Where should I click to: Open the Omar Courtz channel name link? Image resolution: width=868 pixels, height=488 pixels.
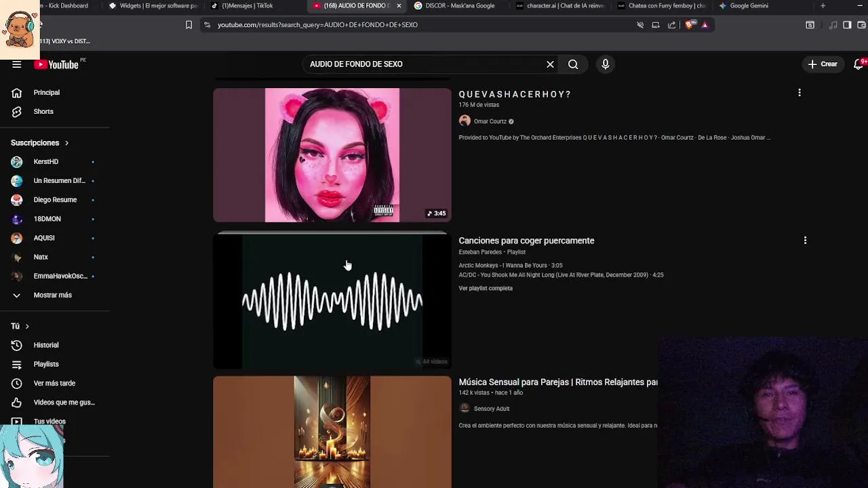pyautogui.click(x=490, y=121)
